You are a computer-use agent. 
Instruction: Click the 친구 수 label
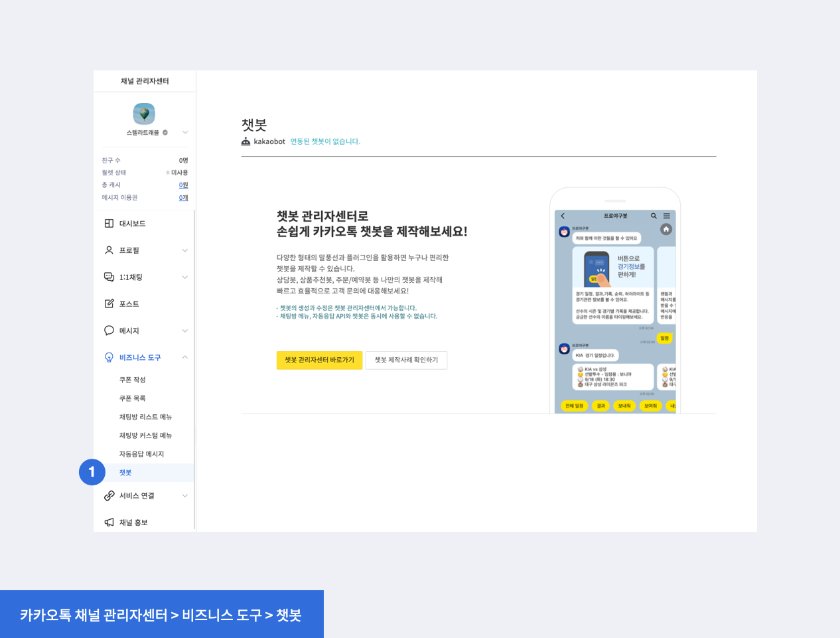pyautogui.click(x=111, y=161)
